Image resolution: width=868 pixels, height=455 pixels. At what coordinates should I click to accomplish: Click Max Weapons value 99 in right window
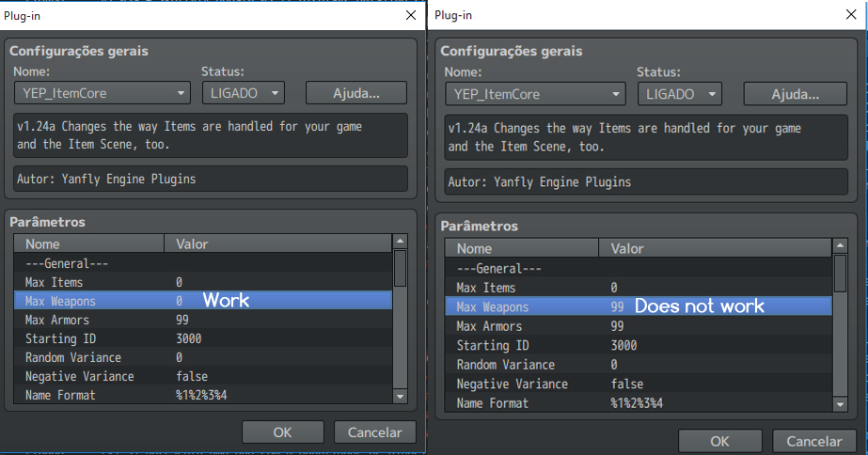click(617, 306)
